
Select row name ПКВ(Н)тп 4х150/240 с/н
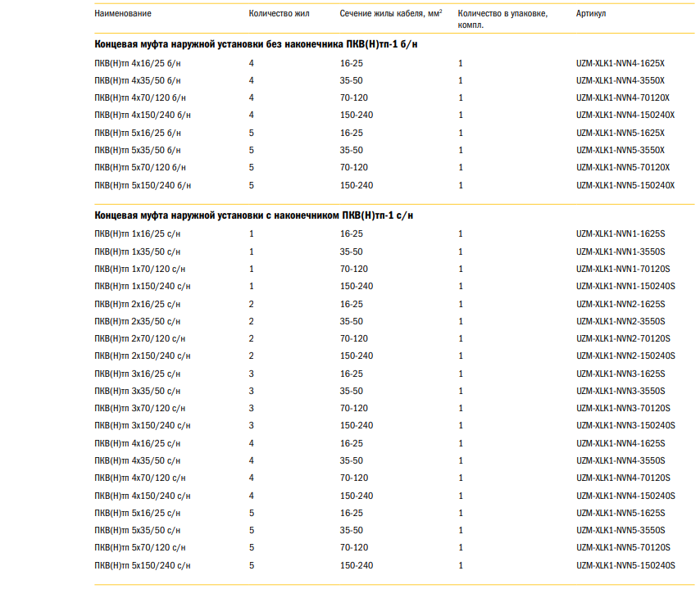pos(143,496)
